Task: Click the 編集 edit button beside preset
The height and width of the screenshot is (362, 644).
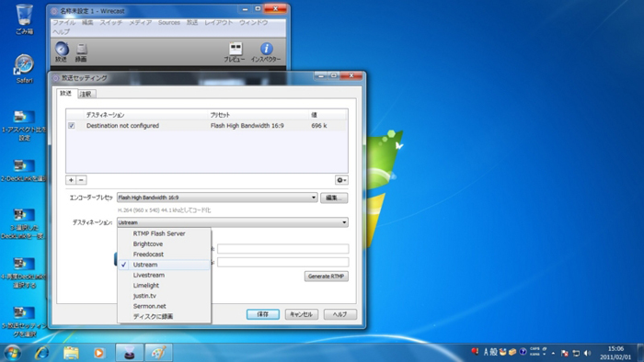Action: click(333, 198)
